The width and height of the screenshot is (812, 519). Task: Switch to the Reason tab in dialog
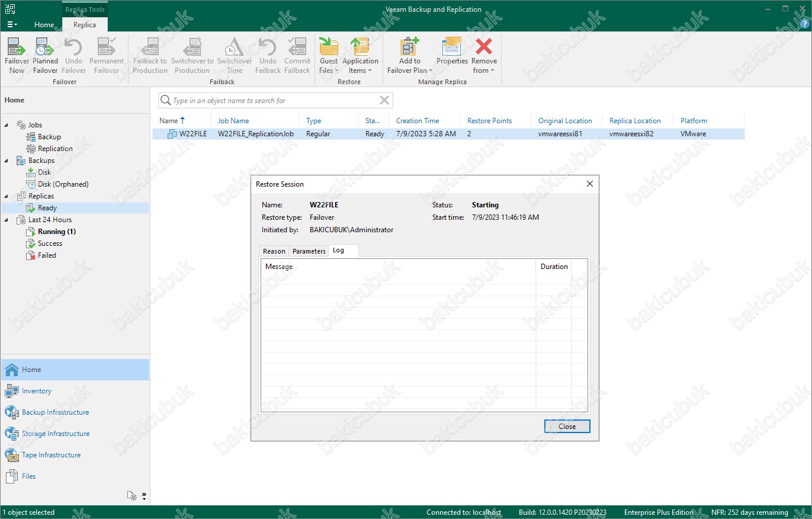click(274, 251)
